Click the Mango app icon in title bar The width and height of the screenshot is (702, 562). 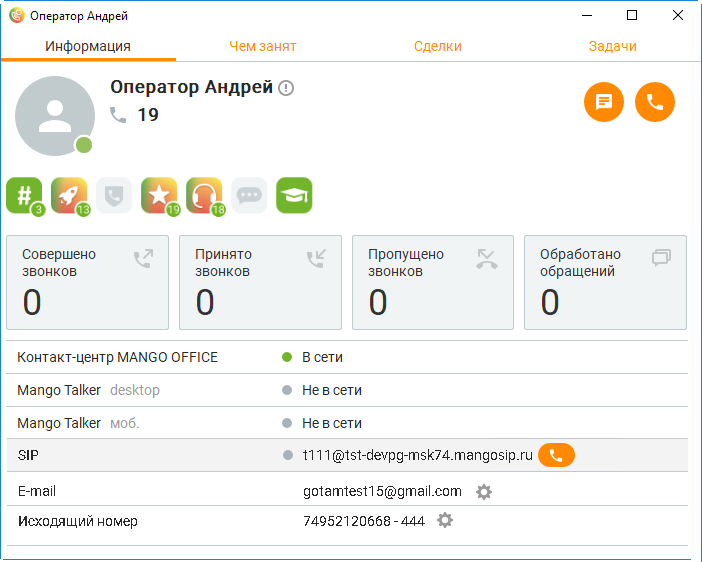click(17, 16)
